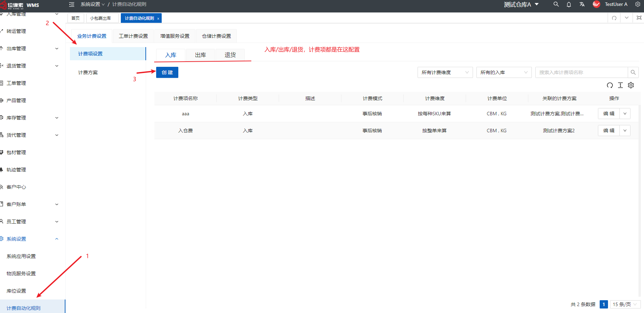644x313 pixels.
Task: Open table column settings gear icon
Action: pyautogui.click(x=631, y=85)
